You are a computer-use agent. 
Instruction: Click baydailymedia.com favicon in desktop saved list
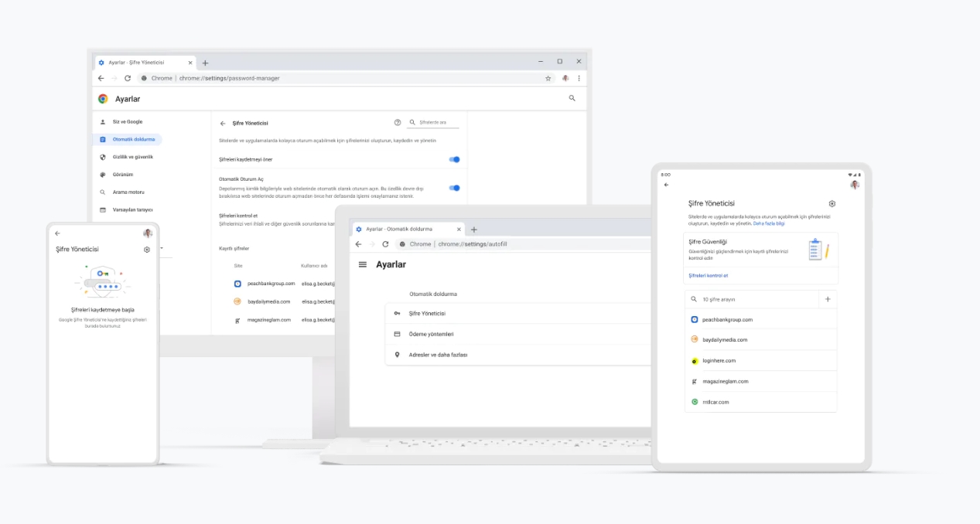coord(237,301)
